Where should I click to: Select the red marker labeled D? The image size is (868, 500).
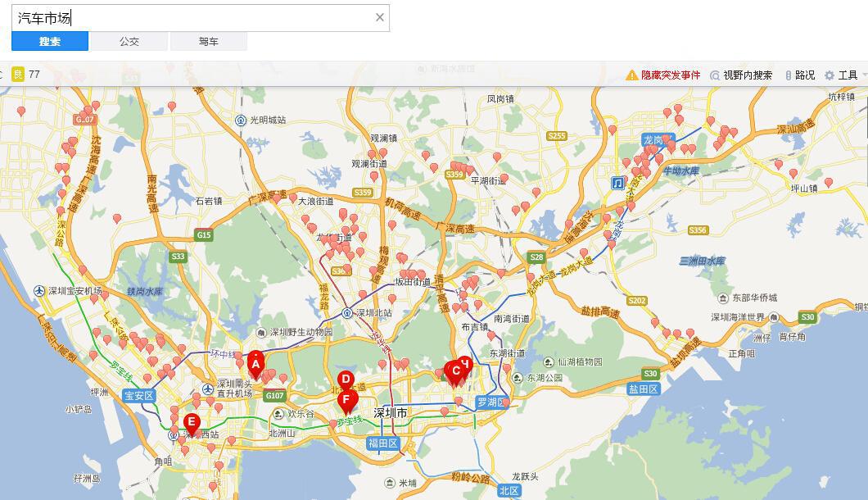(x=346, y=380)
